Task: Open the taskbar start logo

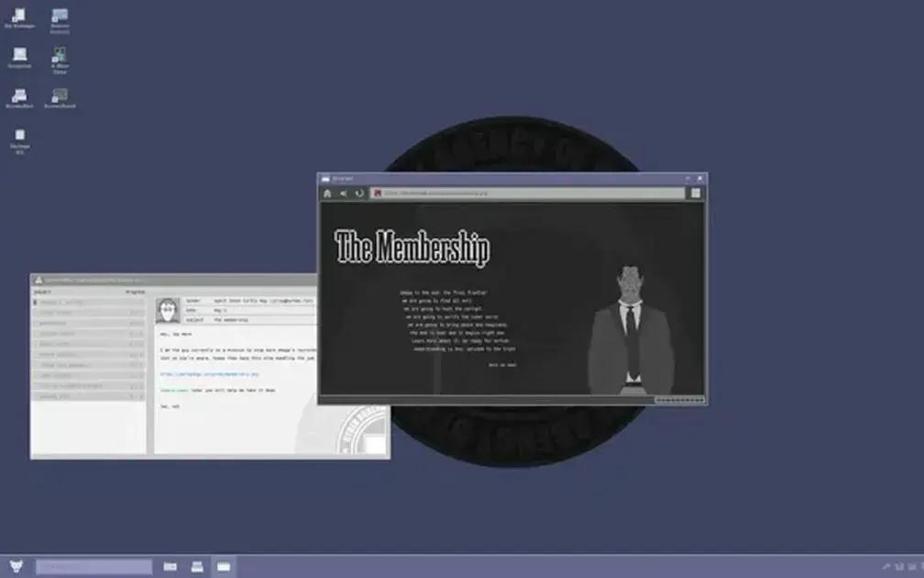Action: (x=16, y=566)
